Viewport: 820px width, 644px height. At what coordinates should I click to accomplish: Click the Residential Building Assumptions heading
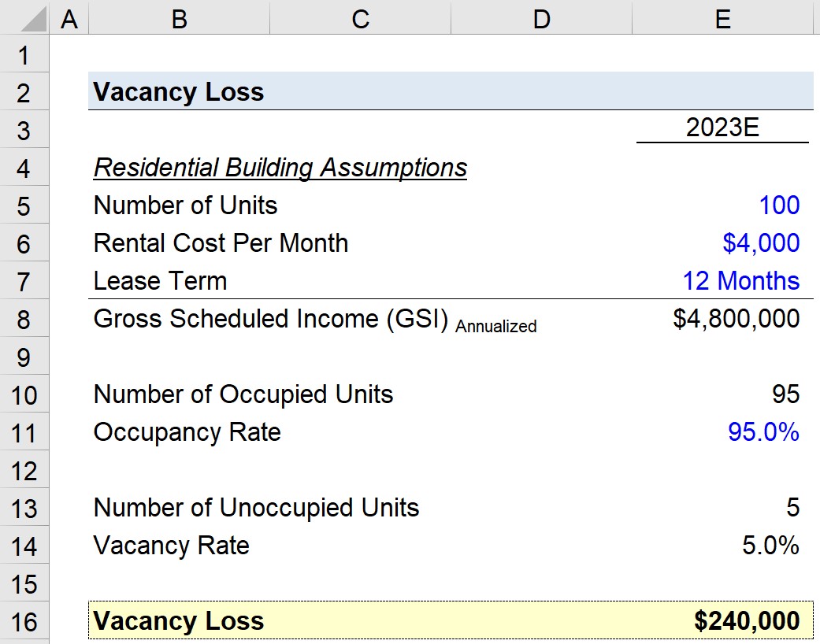click(280, 168)
